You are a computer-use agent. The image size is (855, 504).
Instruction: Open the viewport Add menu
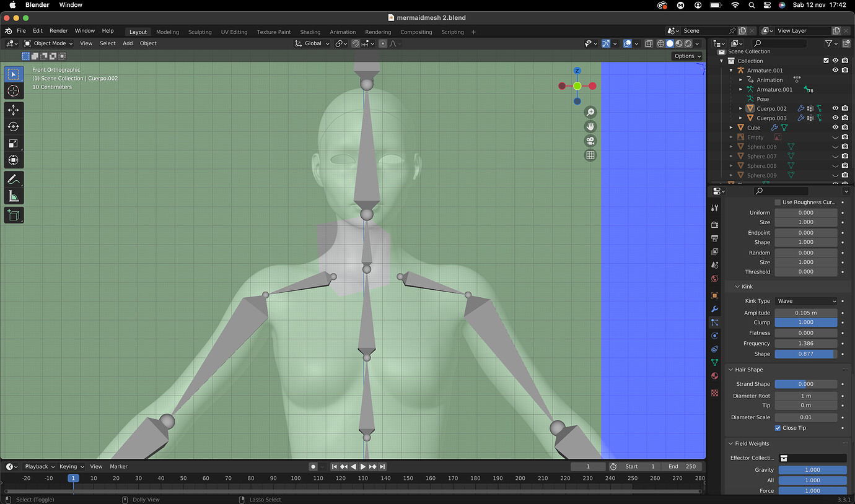point(128,43)
